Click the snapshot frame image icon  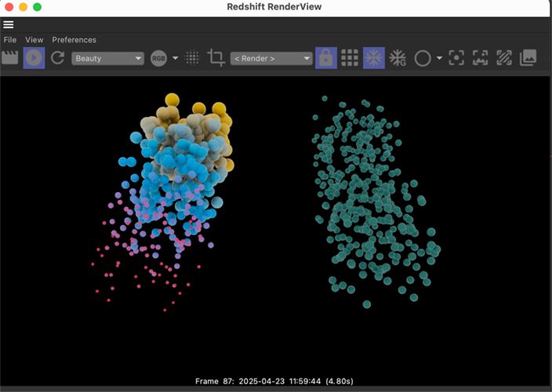(480, 58)
